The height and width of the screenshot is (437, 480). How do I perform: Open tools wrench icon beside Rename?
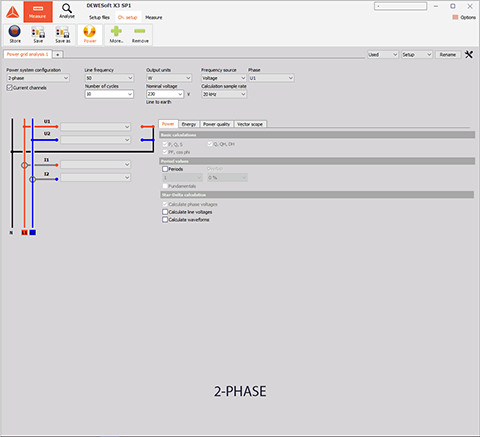(469, 54)
